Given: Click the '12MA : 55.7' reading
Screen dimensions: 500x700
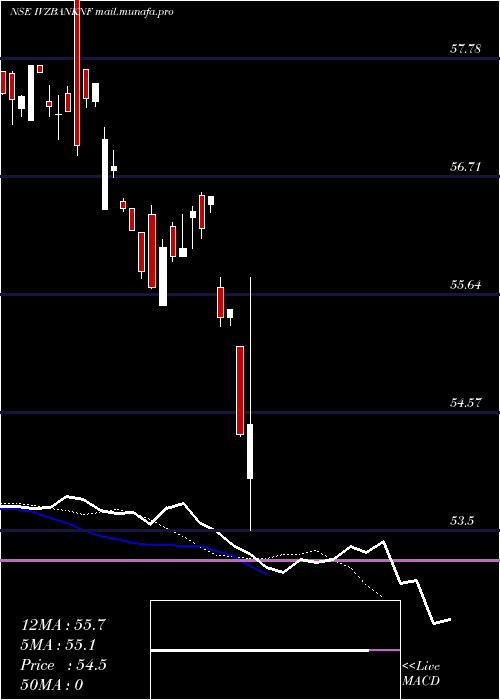Looking at the screenshot, I should tap(63, 625).
